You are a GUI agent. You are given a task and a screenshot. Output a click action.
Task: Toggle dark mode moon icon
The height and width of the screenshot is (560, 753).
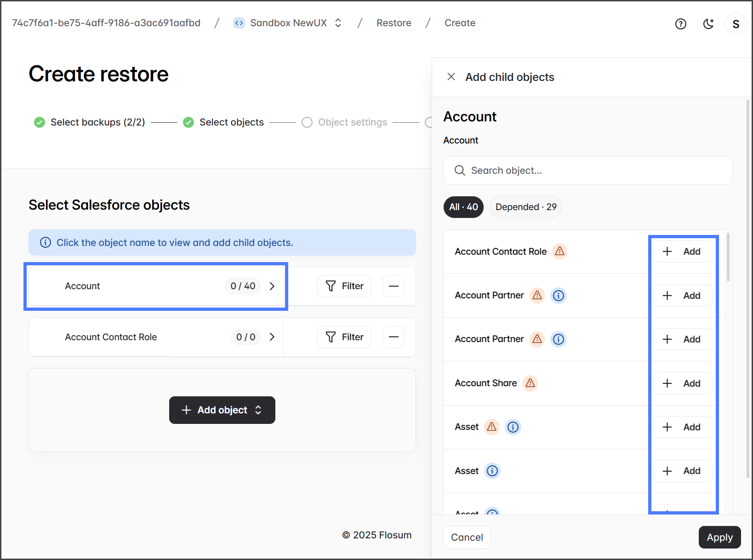[708, 24]
